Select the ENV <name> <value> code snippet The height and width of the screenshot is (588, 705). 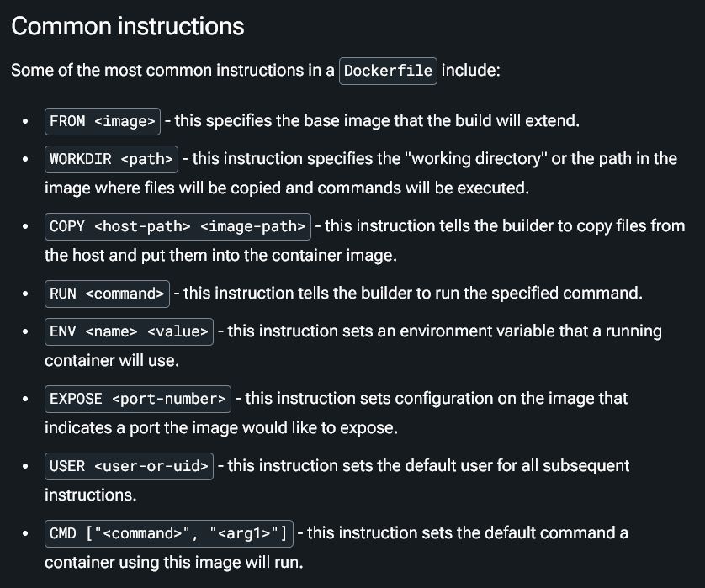pos(129,331)
